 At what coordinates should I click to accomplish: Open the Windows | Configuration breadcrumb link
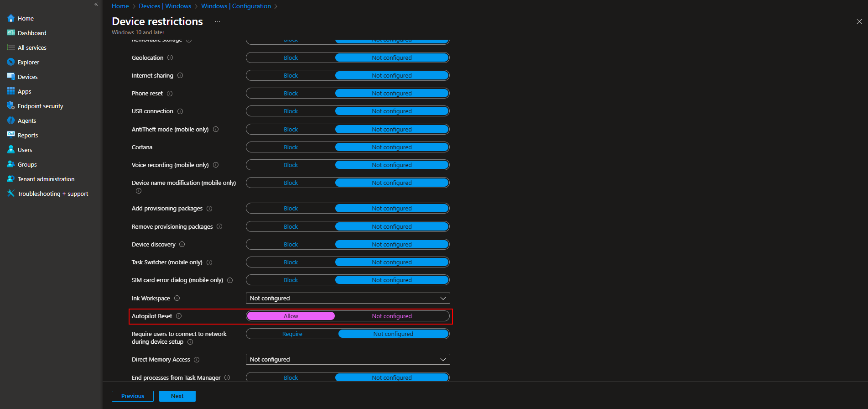[x=236, y=6]
